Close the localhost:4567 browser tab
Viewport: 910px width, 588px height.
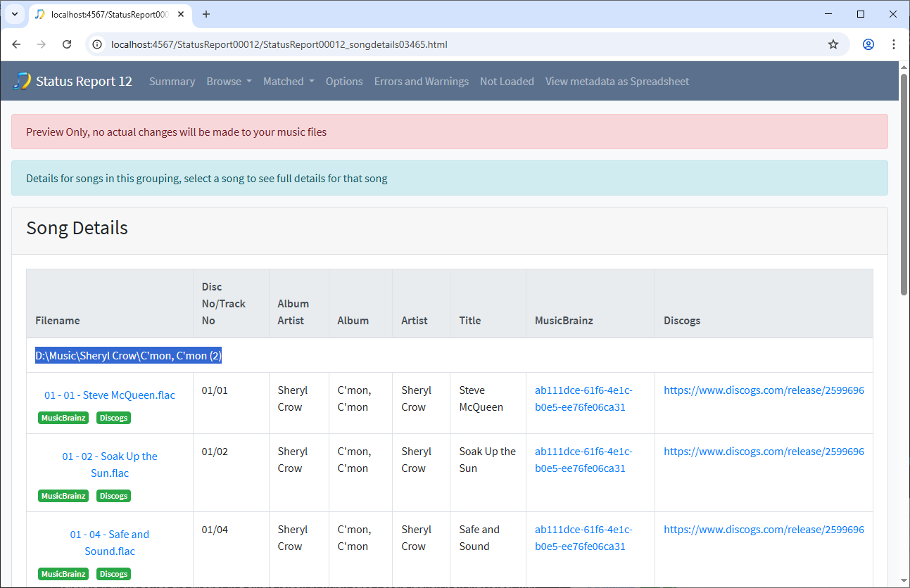click(x=181, y=14)
